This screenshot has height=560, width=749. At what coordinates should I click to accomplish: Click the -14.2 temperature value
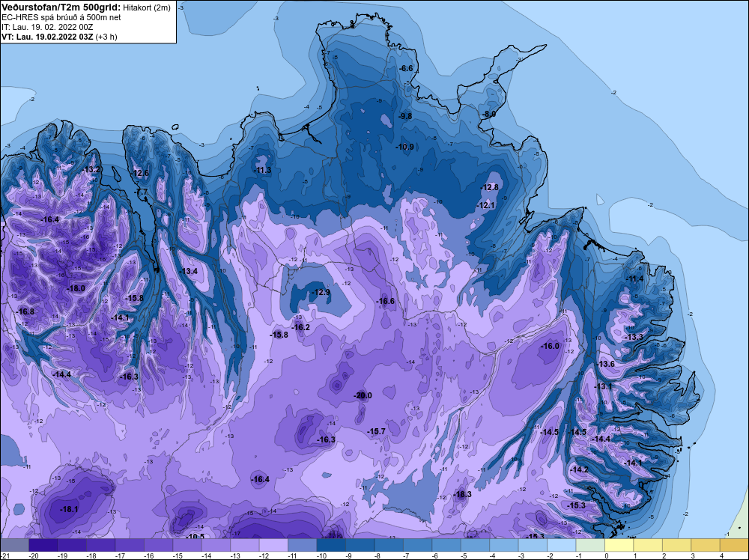580,469
